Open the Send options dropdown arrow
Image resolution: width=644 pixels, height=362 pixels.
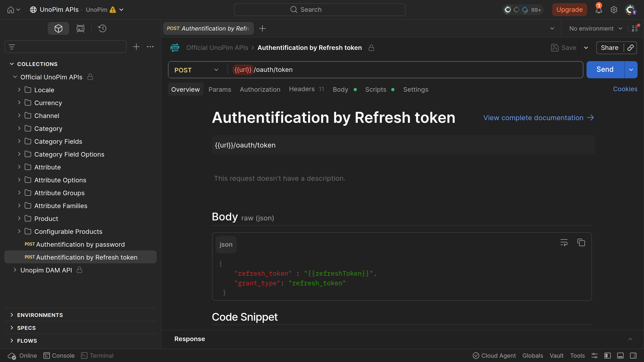631,70
